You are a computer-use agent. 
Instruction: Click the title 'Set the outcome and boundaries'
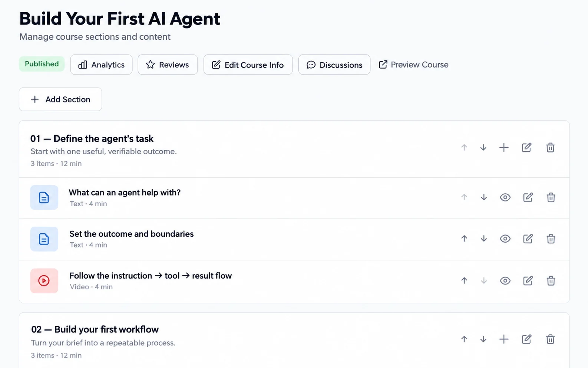pos(132,234)
